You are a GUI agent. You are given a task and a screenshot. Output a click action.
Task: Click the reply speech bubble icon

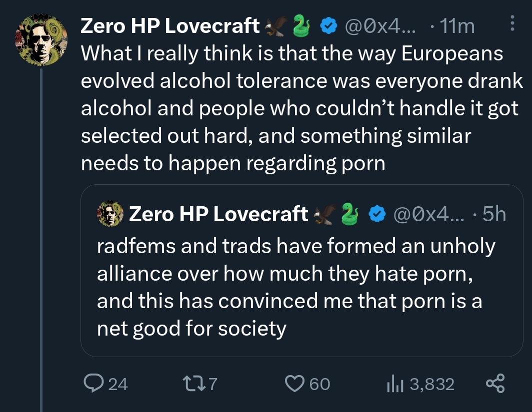pyautogui.click(x=94, y=383)
